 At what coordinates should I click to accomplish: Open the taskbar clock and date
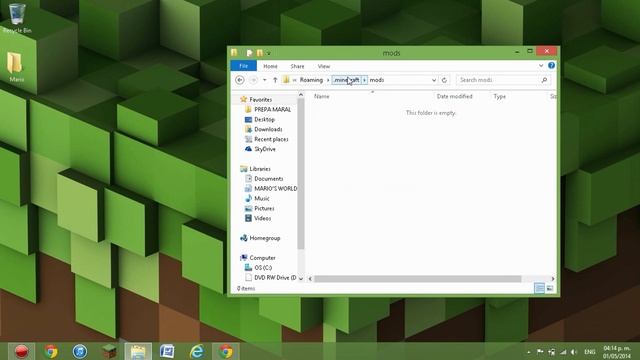point(617,352)
